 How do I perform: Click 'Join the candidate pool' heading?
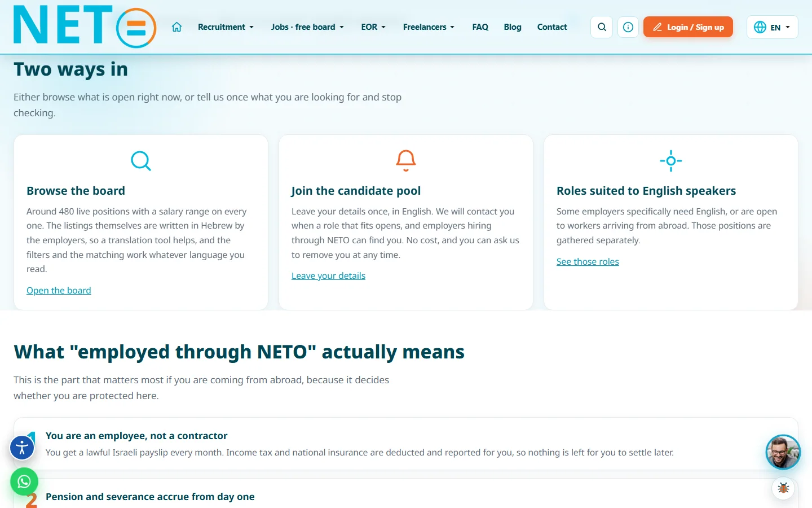(x=356, y=191)
